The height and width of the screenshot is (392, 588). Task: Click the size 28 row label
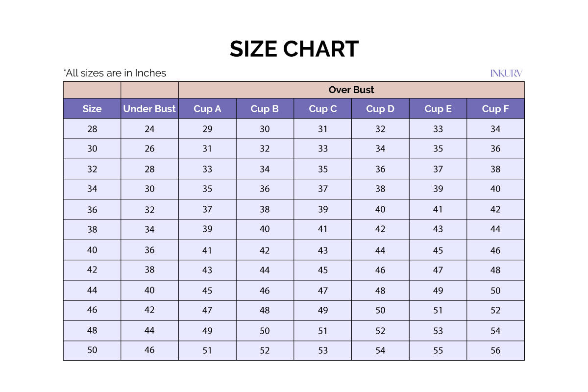[92, 129]
